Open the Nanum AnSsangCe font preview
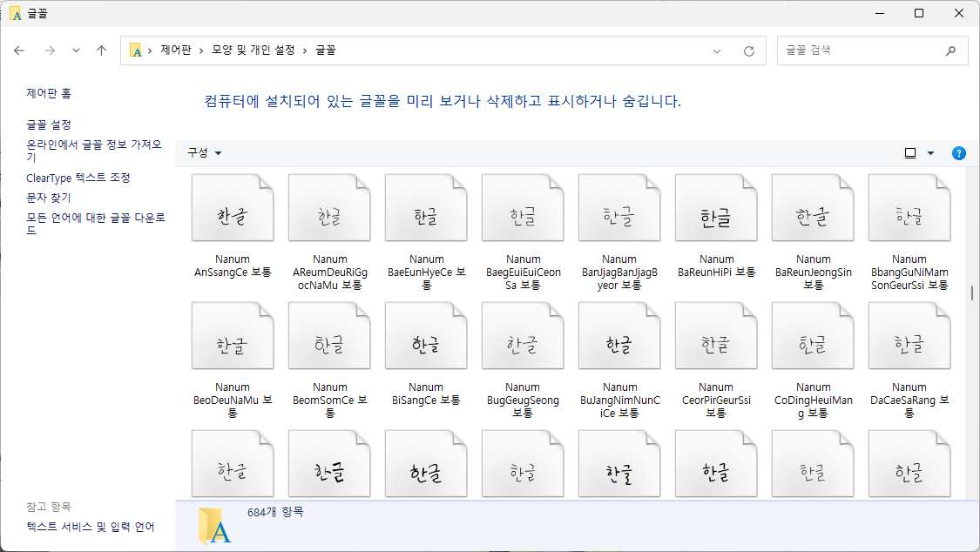The height and width of the screenshot is (552, 980). (x=233, y=207)
